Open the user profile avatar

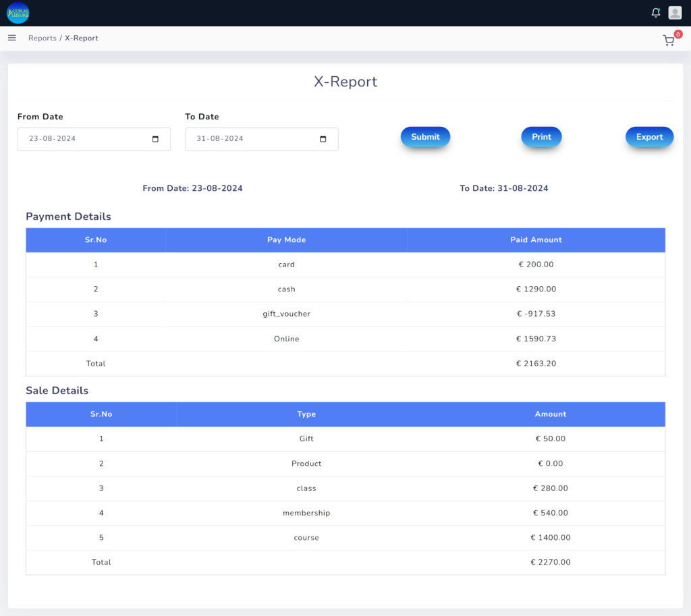coord(675,13)
